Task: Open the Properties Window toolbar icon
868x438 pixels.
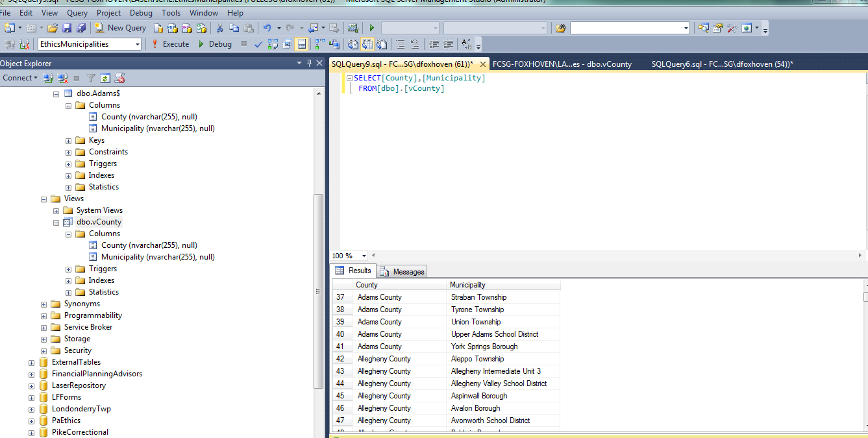Action: [717, 28]
